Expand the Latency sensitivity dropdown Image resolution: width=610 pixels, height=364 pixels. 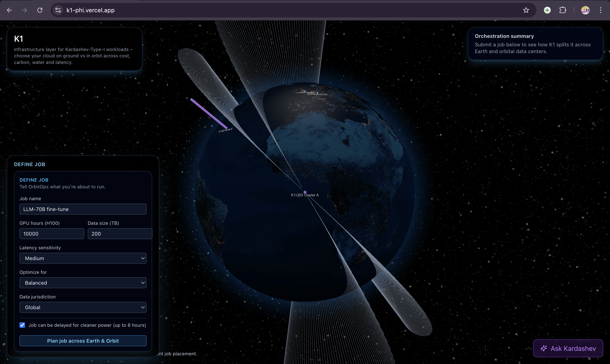click(x=83, y=258)
